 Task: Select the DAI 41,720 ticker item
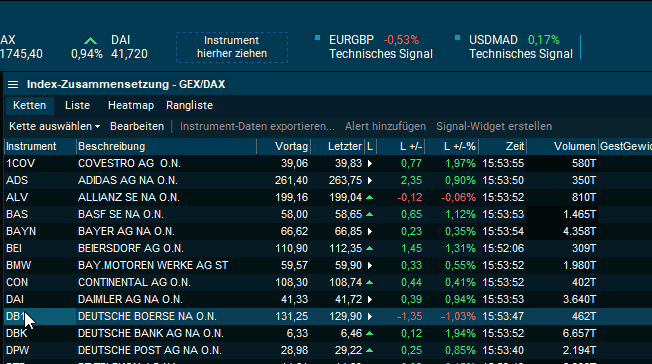[129, 47]
